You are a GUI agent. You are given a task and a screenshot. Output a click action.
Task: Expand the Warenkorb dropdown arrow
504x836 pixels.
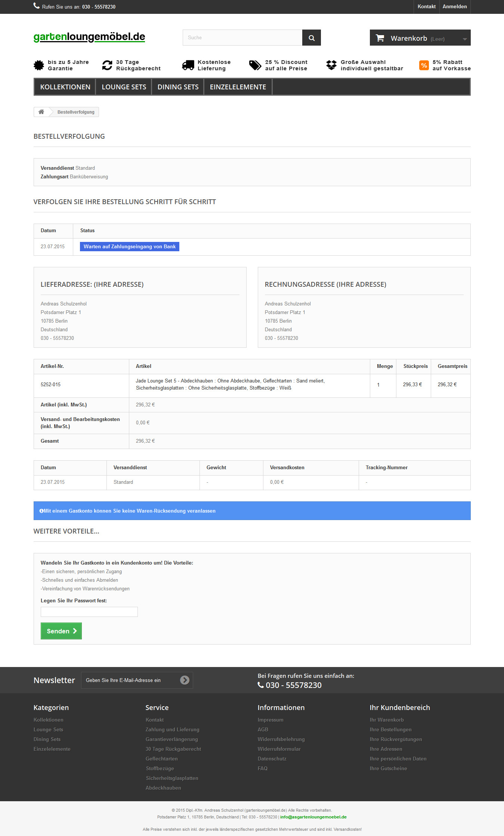click(x=464, y=39)
